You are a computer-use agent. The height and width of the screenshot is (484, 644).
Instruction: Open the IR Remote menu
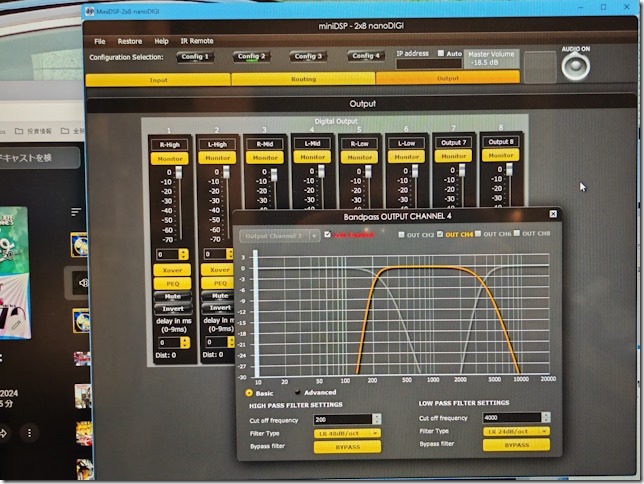point(197,41)
